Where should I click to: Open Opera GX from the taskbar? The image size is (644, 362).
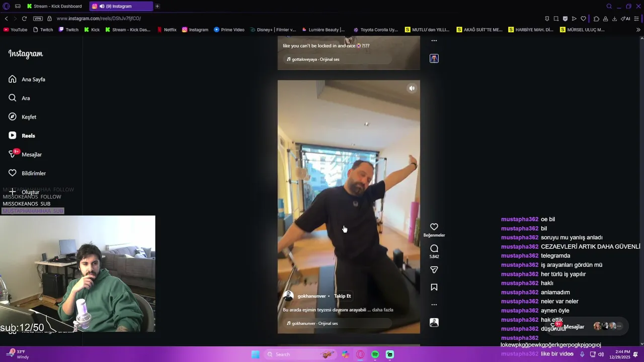click(x=360, y=354)
